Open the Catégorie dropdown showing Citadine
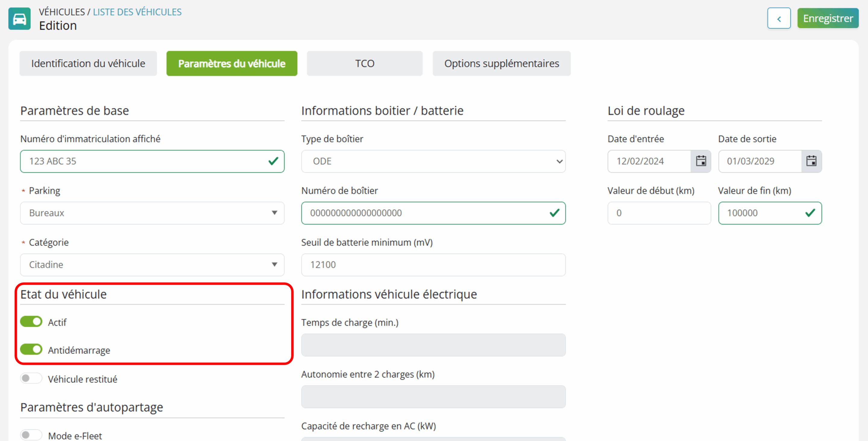The height and width of the screenshot is (441, 868). pyautogui.click(x=152, y=265)
